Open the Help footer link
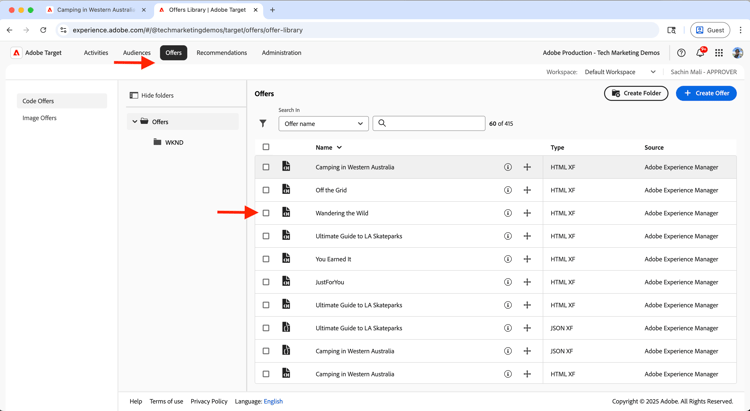Viewport: 750px width, 411px height. click(x=136, y=401)
